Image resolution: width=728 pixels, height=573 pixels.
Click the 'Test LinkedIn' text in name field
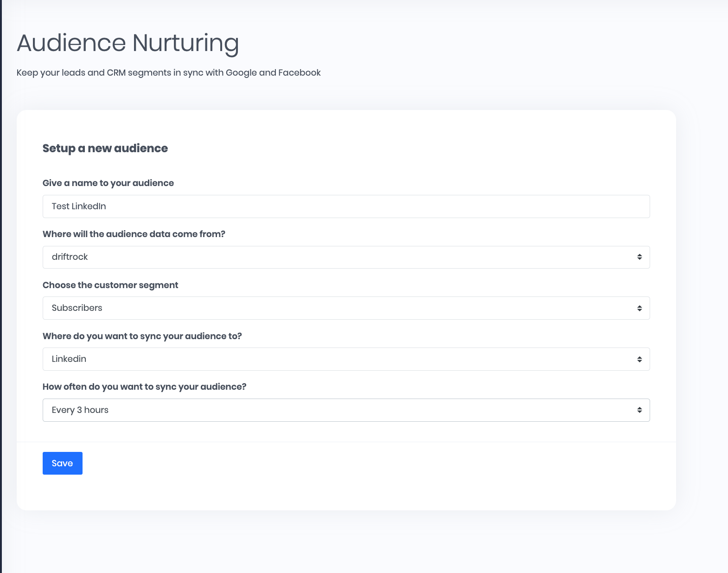pyautogui.click(x=79, y=206)
